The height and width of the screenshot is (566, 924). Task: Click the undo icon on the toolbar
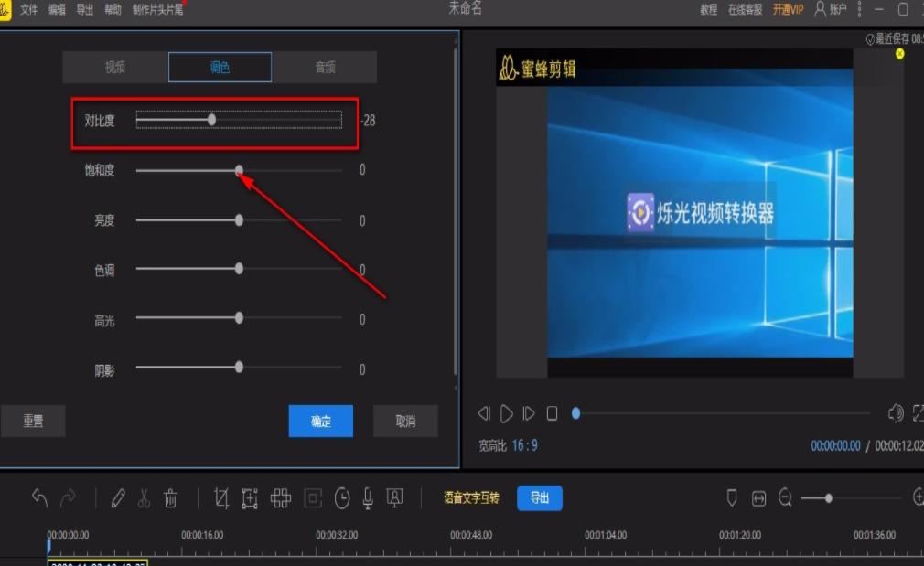[38, 497]
